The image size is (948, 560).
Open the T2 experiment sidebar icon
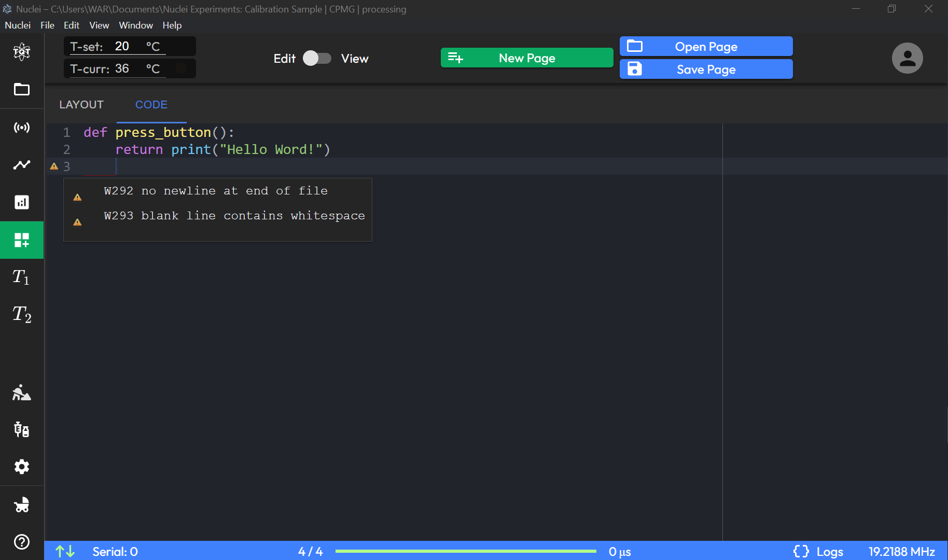coord(22,314)
